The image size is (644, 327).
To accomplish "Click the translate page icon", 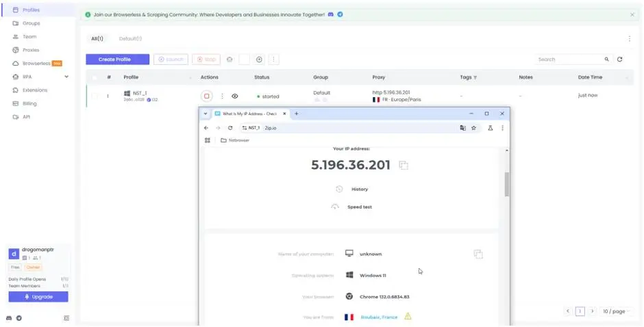I will point(463,128).
